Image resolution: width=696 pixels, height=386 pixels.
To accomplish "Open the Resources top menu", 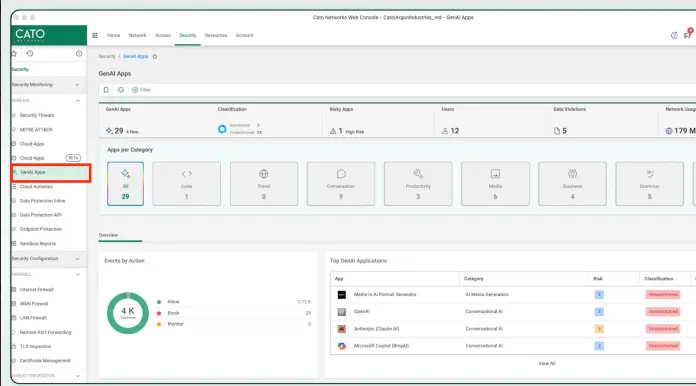I will point(216,35).
